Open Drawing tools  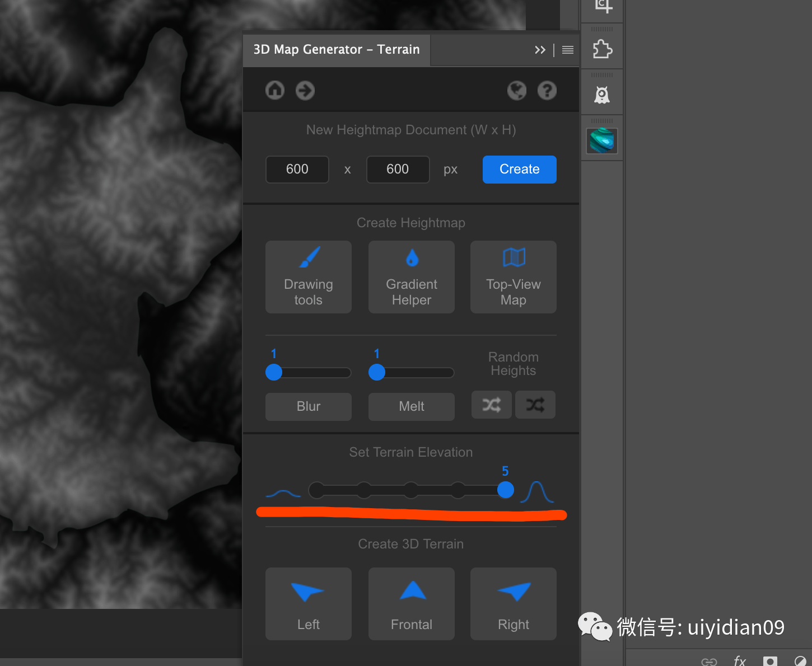tap(309, 277)
